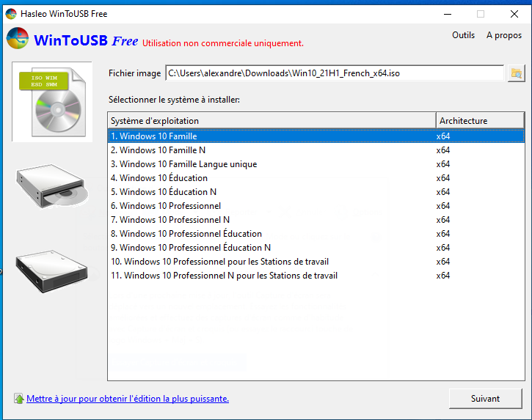Sort by Système d'exploitation column header

pyautogui.click(x=272, y=121)
